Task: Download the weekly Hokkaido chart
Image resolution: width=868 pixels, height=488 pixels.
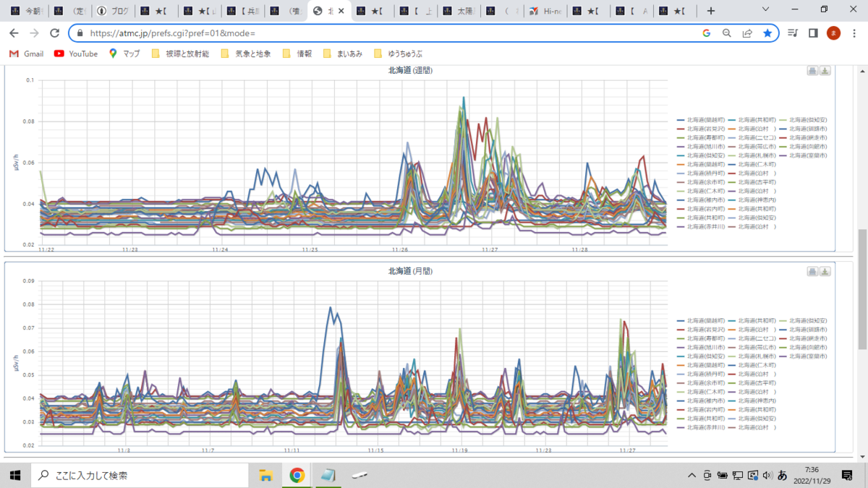Action: (825, 70)
